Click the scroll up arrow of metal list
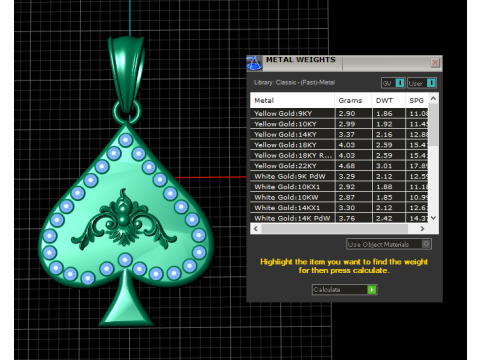480x360 pixels. point(433,98)
